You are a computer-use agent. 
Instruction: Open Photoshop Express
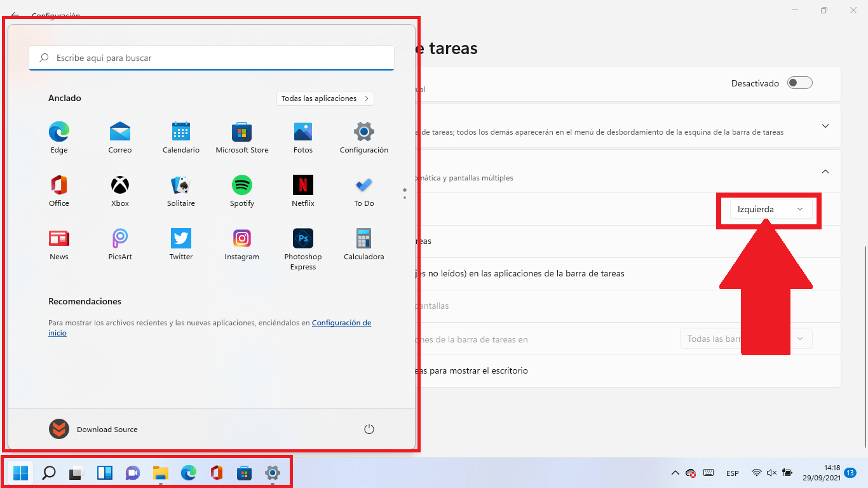pos(303,249)
